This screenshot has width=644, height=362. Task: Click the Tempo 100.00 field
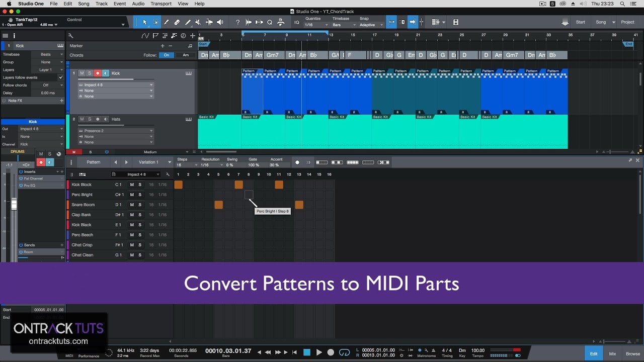click(x=478, y=350)
